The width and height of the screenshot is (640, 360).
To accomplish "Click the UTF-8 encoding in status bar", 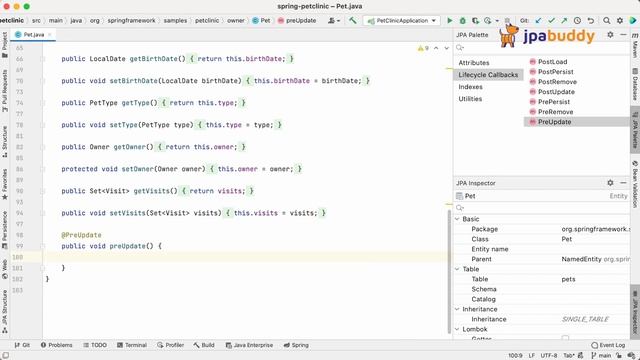I will coord(549,356).
